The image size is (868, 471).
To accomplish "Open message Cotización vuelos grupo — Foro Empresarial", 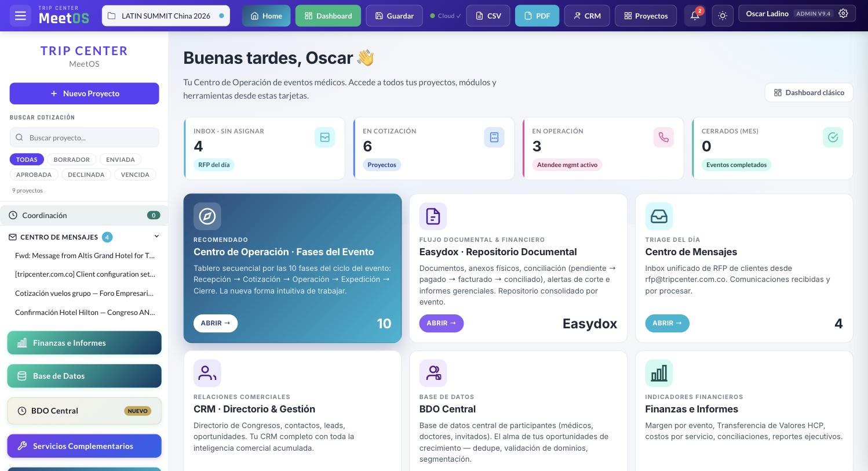I will tap(85, 293).
